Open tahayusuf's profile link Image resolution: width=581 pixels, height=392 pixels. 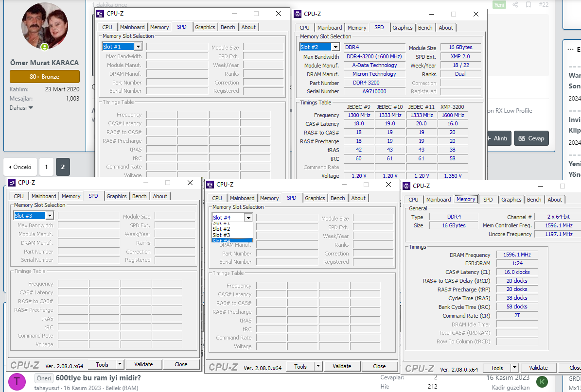pos(47,388)
